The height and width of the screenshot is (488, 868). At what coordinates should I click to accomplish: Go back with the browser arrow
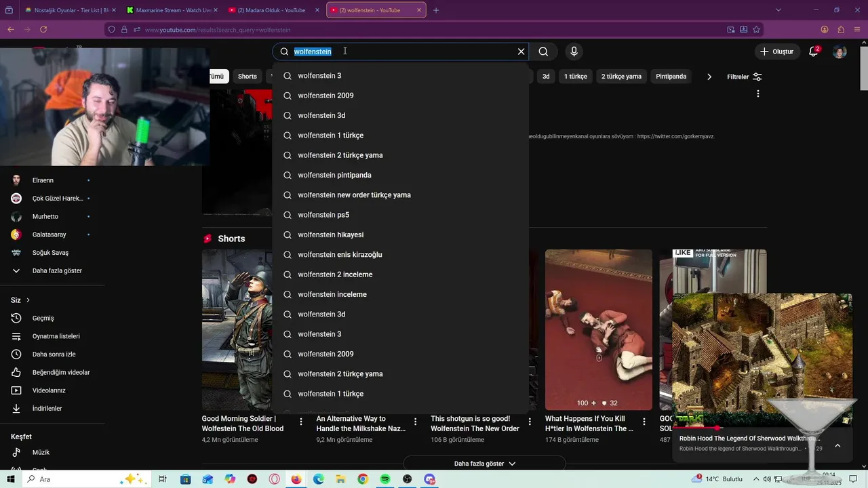(x=10, y=30)
